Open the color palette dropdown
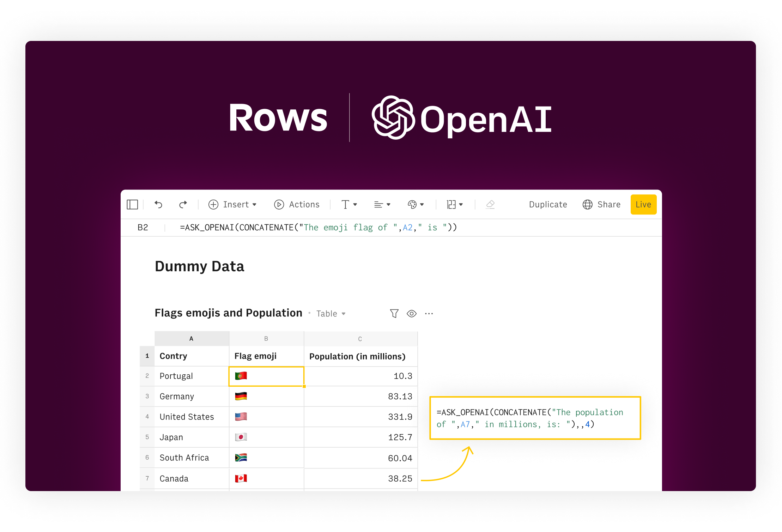The height and width of the screenshot is (532, 782). [416, 205]
